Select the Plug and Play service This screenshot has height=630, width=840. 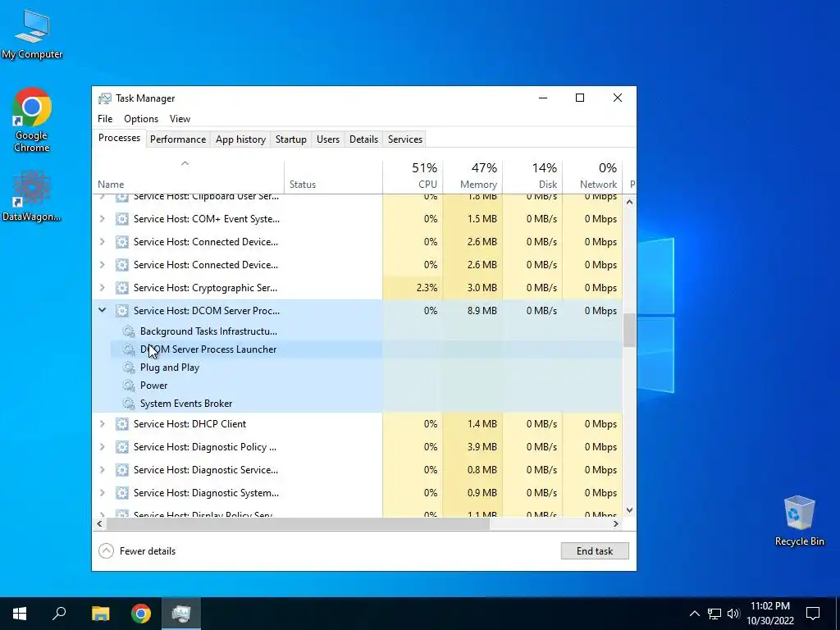pyautogui.click(x=169, y=367)
